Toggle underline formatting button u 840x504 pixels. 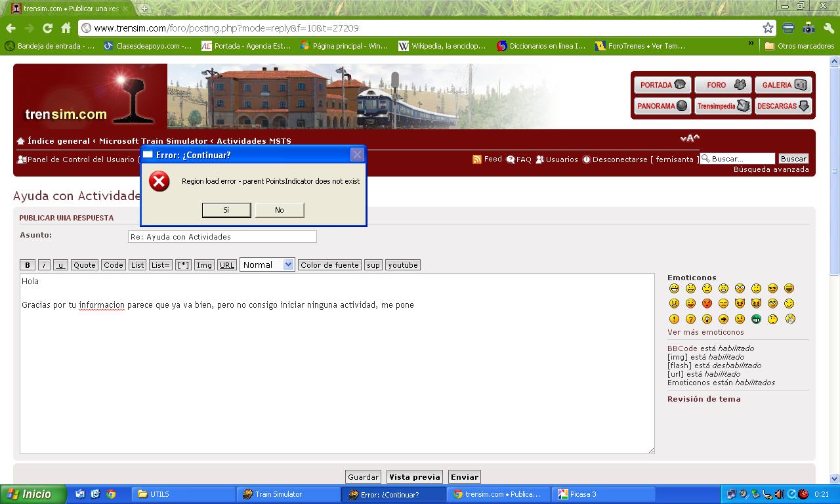(x=60, y=265)
